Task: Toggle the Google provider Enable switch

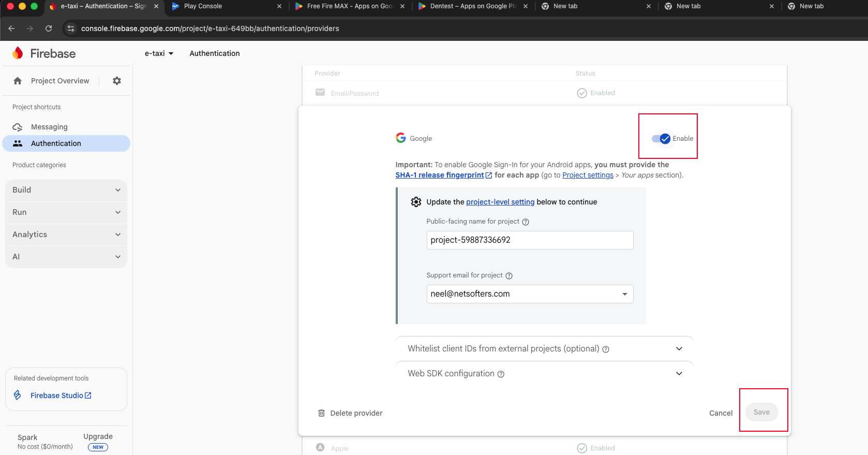Action: (661, 138)
